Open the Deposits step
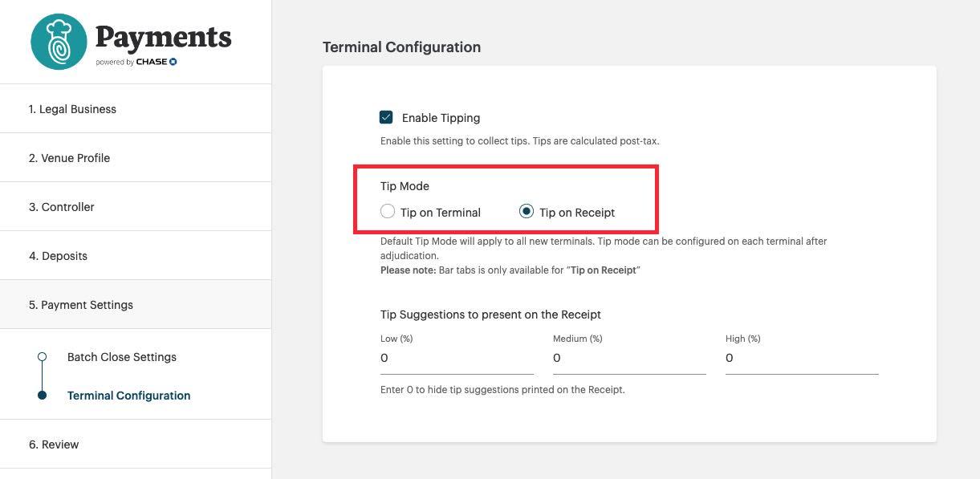The image size is (980, 479). coord(58,255)
